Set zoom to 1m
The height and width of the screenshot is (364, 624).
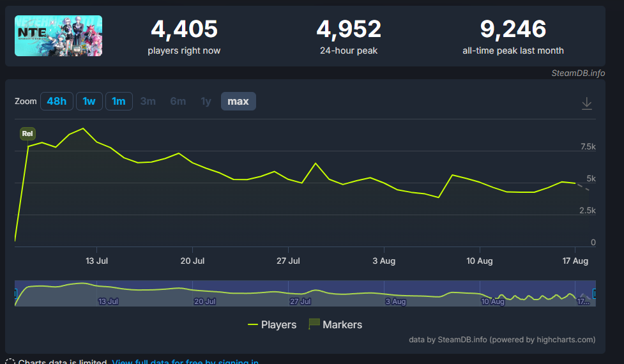click(x=119, y=101)
